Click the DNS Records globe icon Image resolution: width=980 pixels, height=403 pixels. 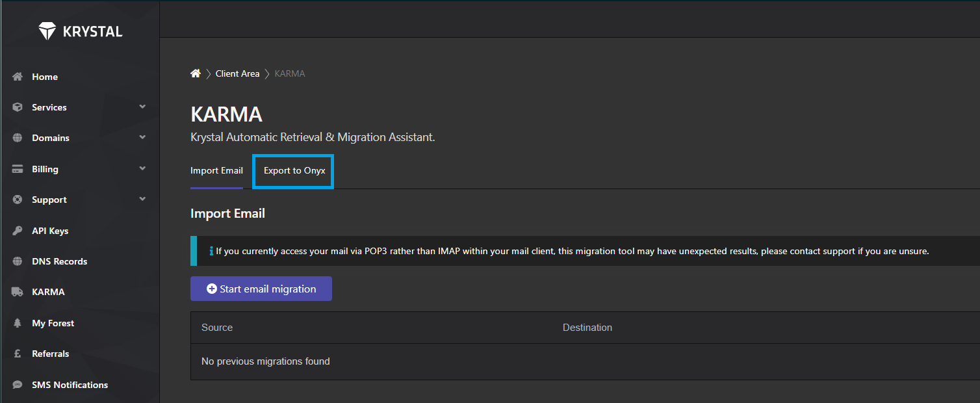(x=18, y=261)
